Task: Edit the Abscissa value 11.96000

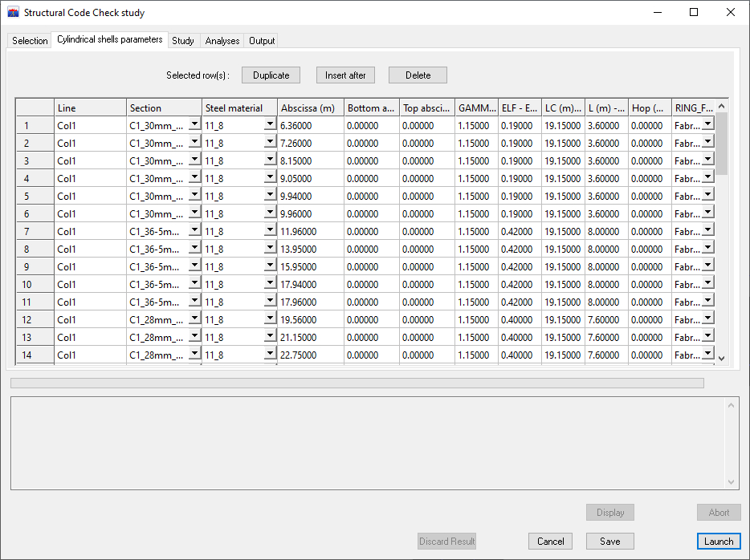Action: 310,232
